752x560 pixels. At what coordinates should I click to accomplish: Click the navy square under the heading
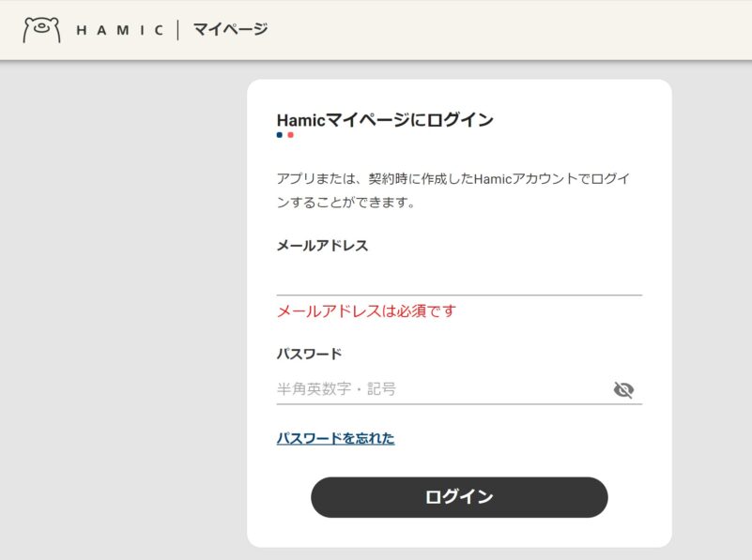tap(278, 135)
